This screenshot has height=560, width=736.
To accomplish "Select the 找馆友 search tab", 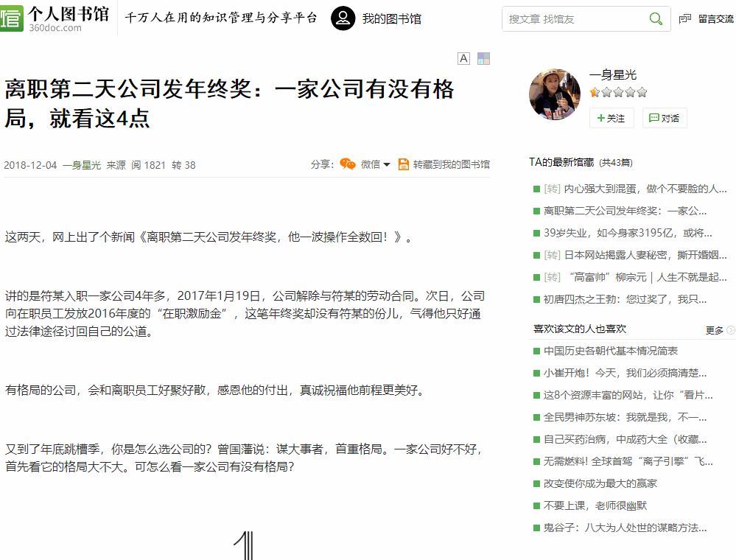I will pos(559,18).
